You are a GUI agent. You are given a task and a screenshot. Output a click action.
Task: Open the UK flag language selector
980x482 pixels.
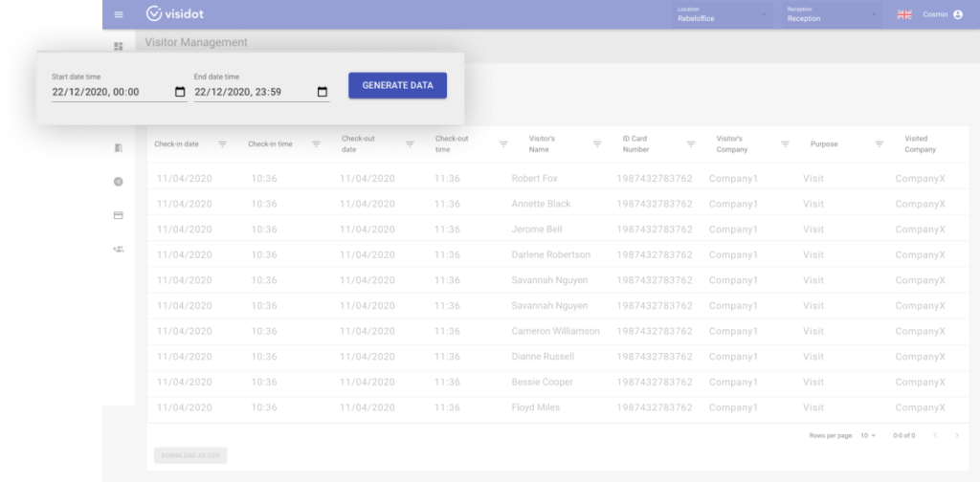(x=903, y=14)
